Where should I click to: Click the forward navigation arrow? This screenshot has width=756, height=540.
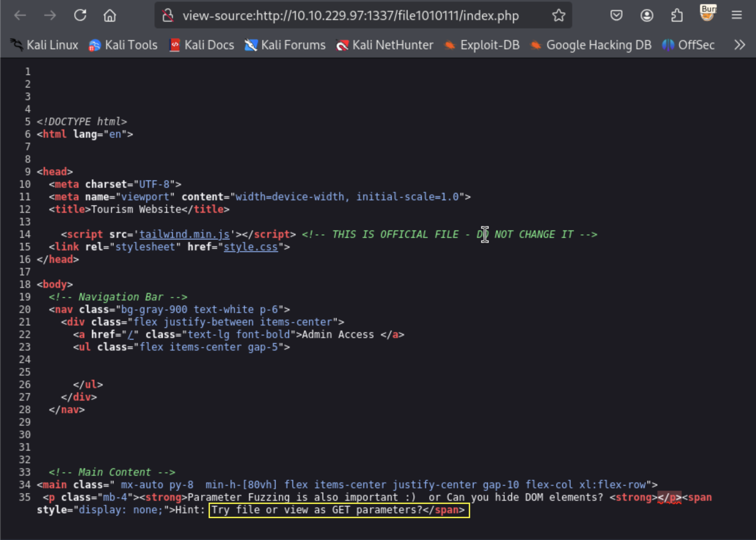click(50, 15)
